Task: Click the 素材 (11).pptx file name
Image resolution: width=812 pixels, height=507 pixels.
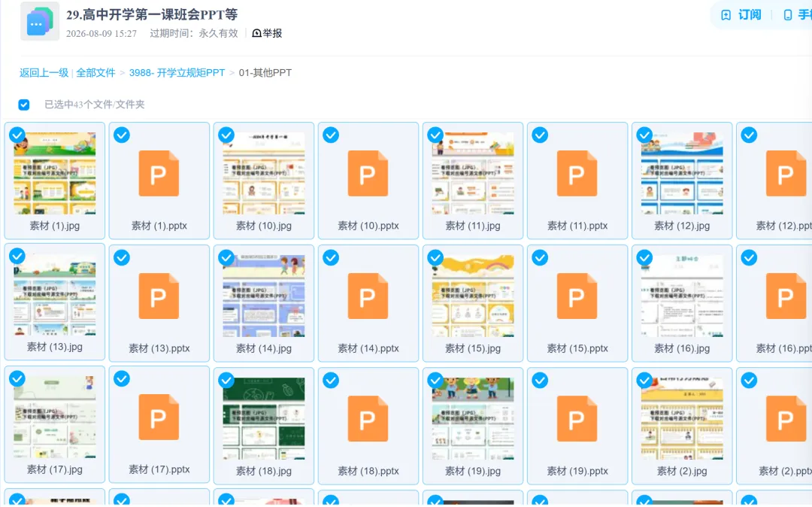Action: click(577, 226)
